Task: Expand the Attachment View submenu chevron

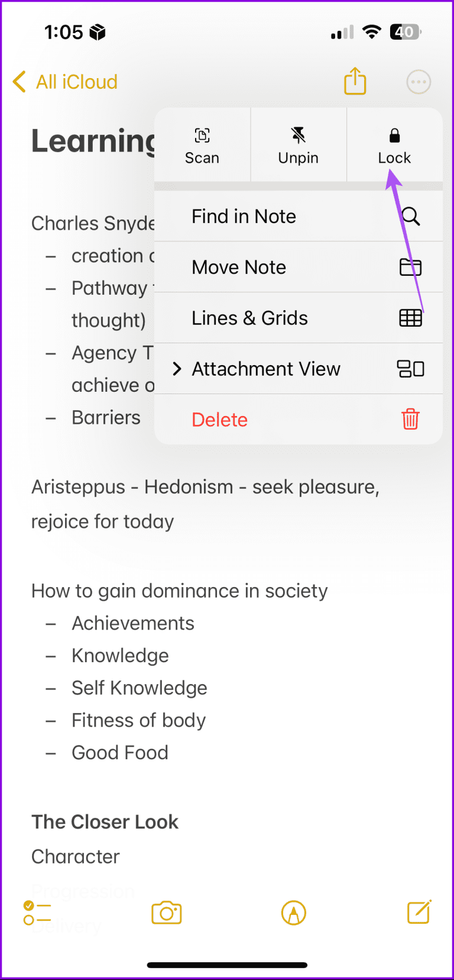Action: tap(176, 369)
